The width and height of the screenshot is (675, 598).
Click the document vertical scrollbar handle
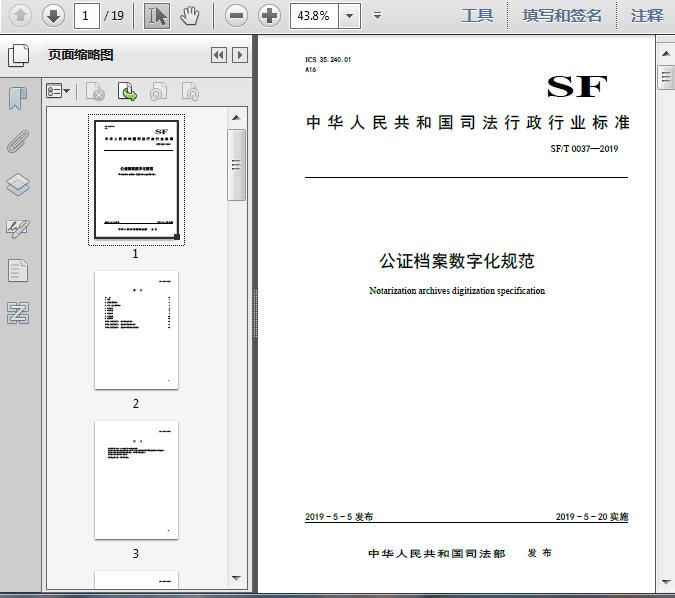[666, 77]
